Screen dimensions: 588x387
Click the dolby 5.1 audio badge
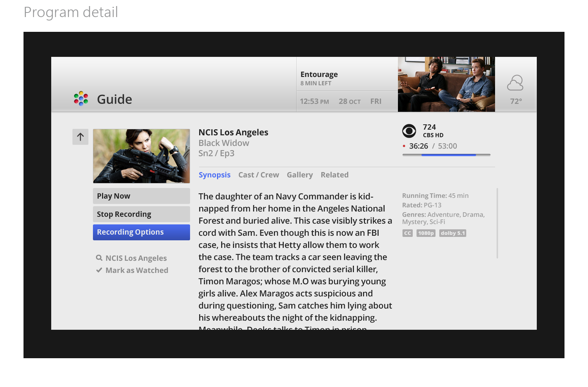click(x=453, y=233)
